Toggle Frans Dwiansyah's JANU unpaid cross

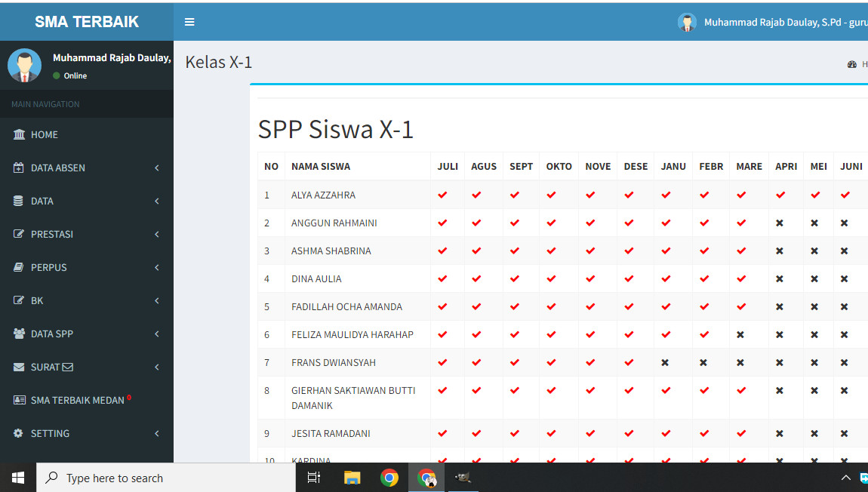click(665, 363)
